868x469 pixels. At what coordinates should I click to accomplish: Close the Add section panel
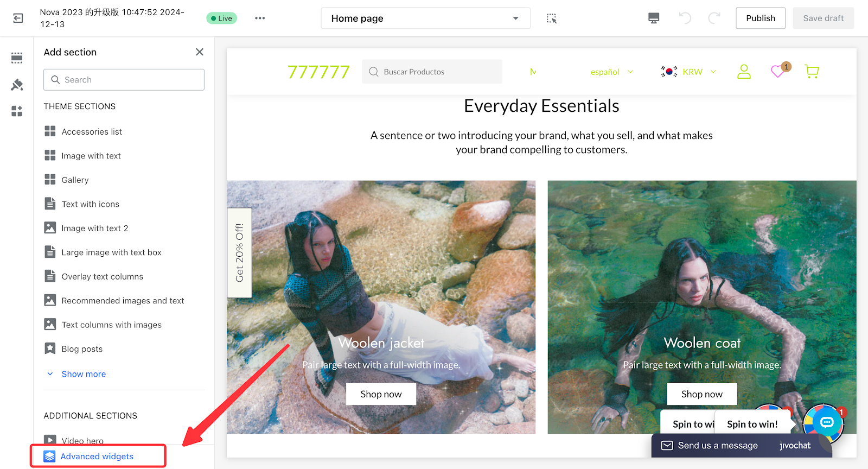coord(200,52)
